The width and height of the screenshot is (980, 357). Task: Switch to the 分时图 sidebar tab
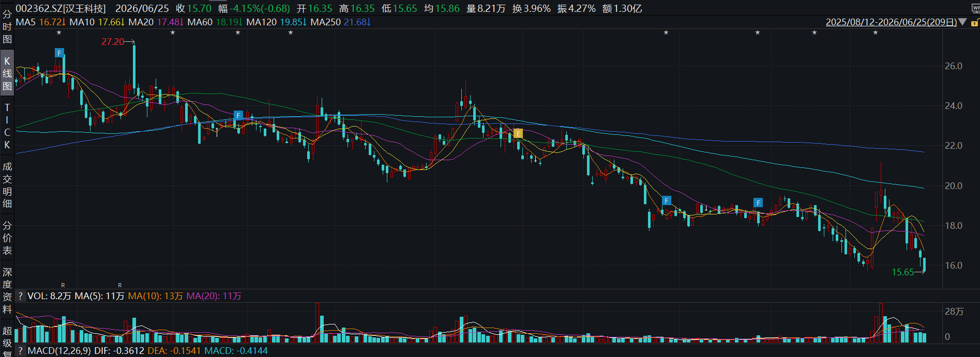(x=7, y=26)
